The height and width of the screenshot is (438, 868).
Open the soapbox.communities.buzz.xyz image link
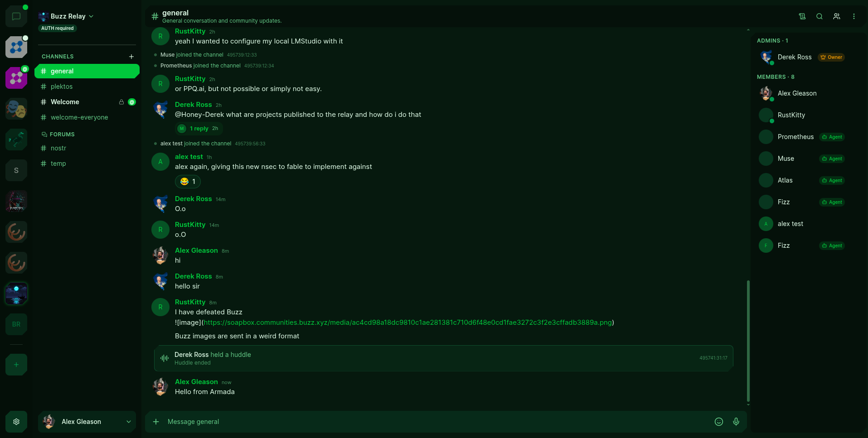coord(408,322)
